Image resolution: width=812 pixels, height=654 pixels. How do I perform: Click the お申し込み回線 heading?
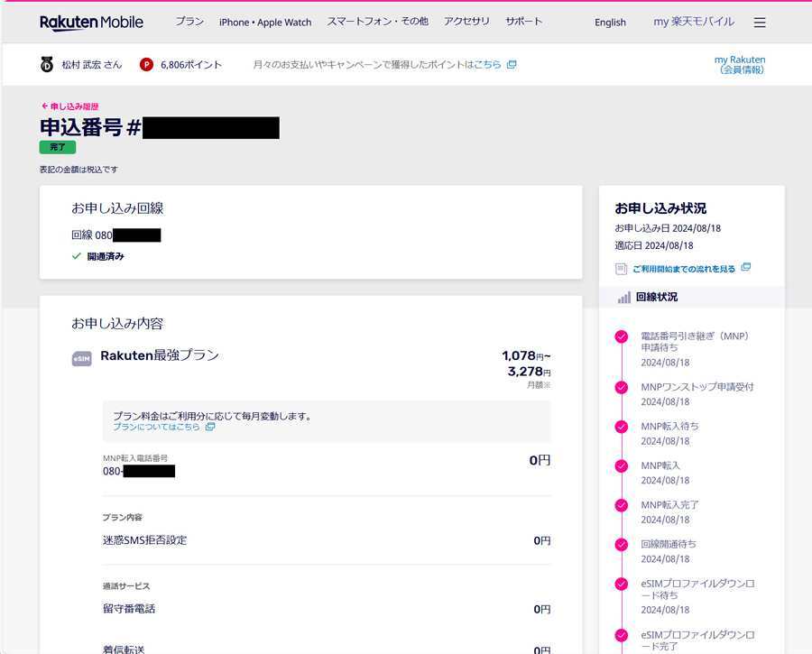(x=117, y=208)
